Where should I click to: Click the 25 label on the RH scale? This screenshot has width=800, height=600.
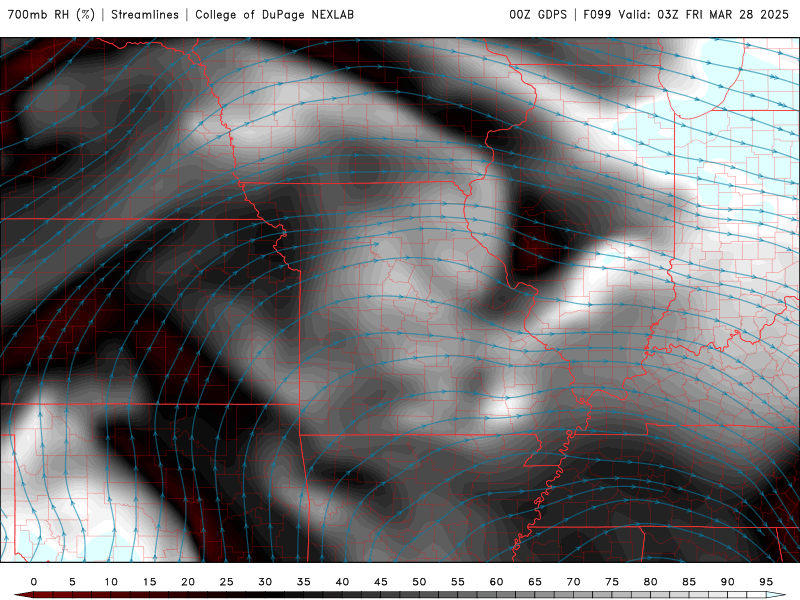(227, 582)
